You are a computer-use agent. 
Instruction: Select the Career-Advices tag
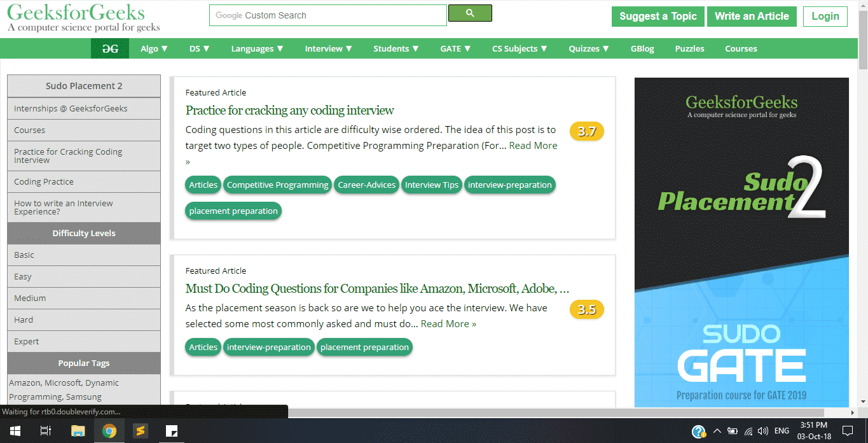point(368,185)
